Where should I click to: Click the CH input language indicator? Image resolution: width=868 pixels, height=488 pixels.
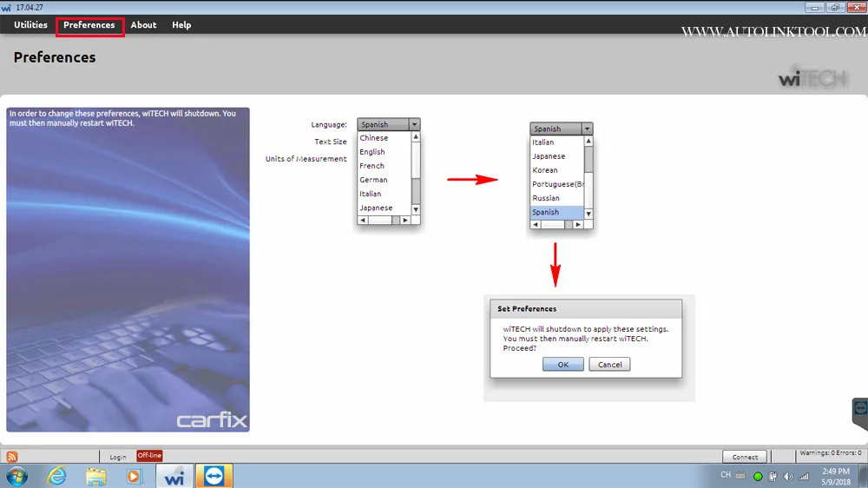tap(725, 475)
